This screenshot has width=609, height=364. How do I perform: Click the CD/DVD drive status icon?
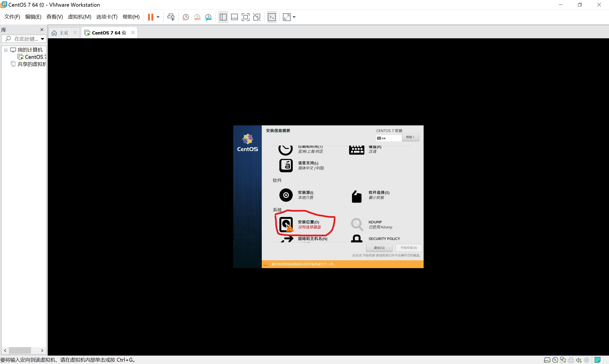[x=555, y=360]
